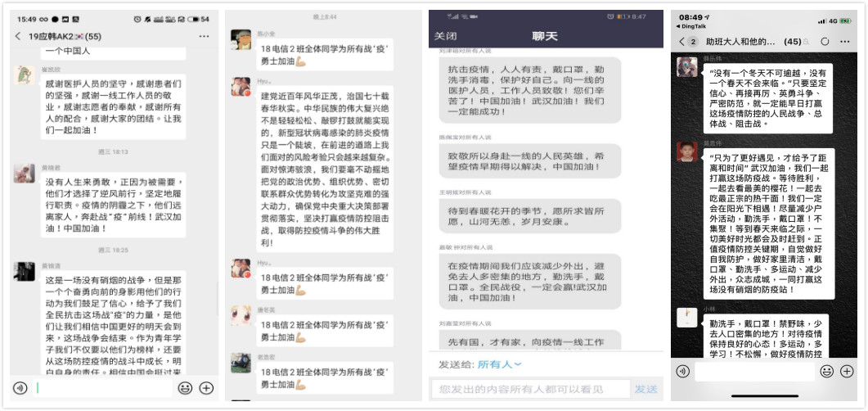Open three-dot menu in 19应韩AK2 chat
This screenshot has width=868, height=411.
(205, 37)
